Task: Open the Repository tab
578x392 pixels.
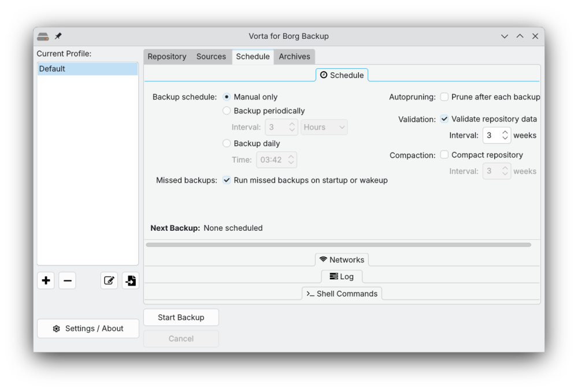Action: tap(166, 57)
